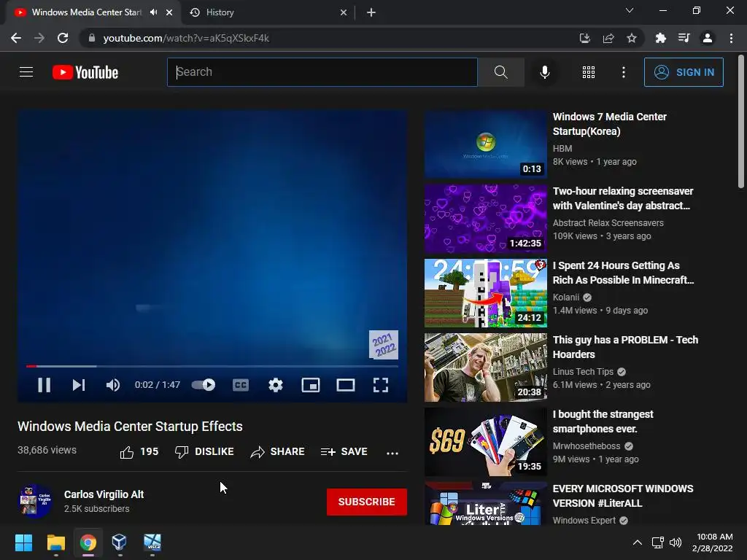This screenshot has width=747, height=560.
Task: Click the address bar URL
Action: pos(186,38)
